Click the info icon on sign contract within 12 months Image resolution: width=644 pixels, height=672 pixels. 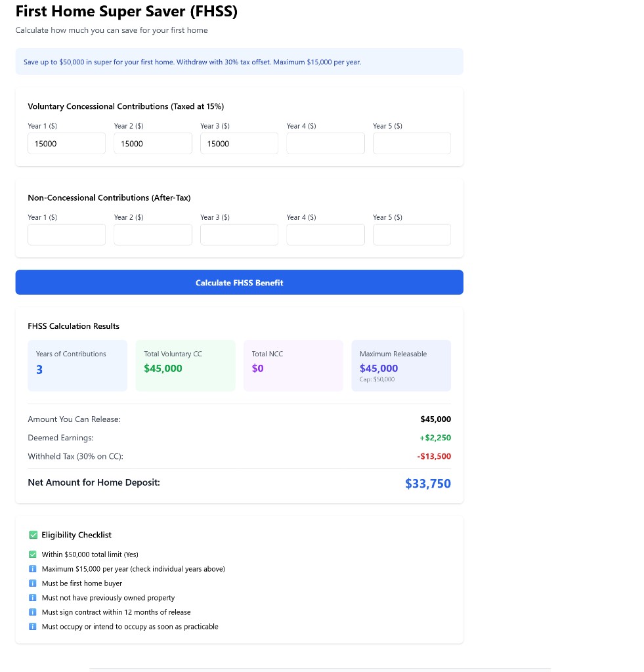click(33, 612)
